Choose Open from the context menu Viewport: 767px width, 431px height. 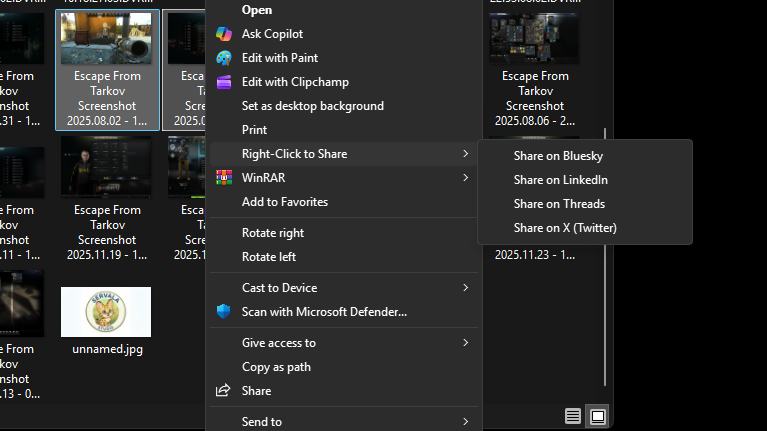(344, 10)
